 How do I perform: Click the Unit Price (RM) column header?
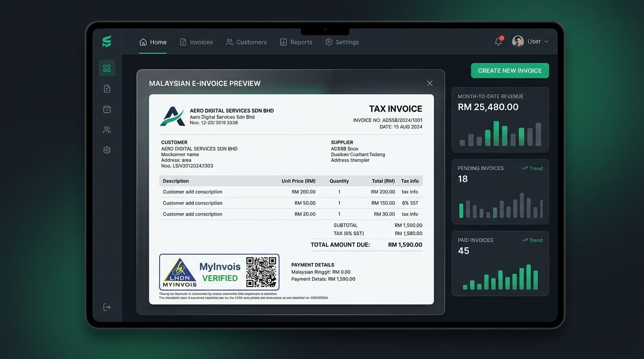pyautogui.click(x=299, y=181)
